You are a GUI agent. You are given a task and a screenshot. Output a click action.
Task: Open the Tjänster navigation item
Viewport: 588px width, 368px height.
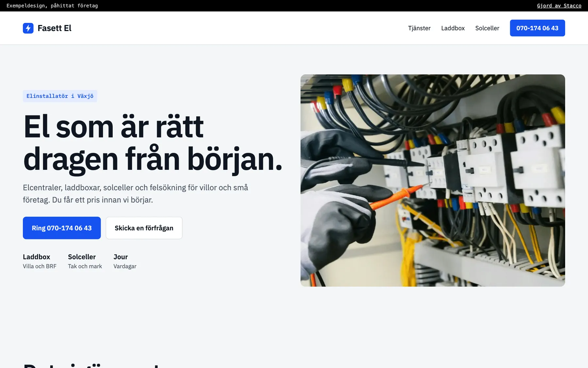(419, 28)
